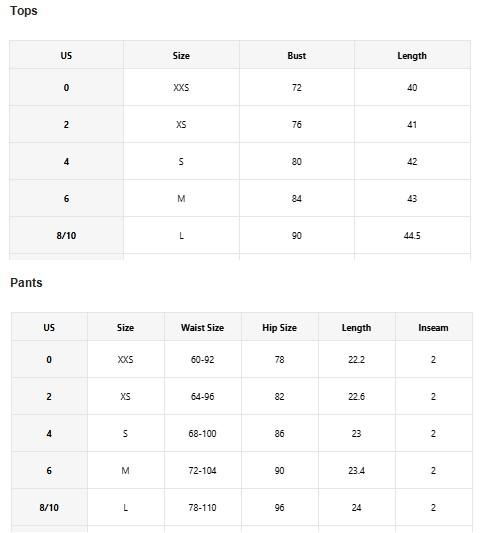The height and width of the screenshot is (533, 481).
Task: Select the M size cell in Pants
Action: click(x=125, y=470)
